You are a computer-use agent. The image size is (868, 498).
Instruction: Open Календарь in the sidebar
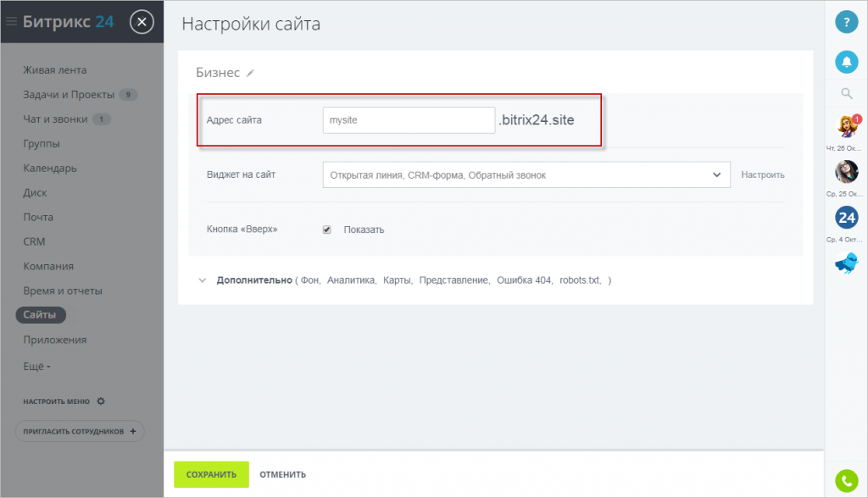click(x=50, y=169)
